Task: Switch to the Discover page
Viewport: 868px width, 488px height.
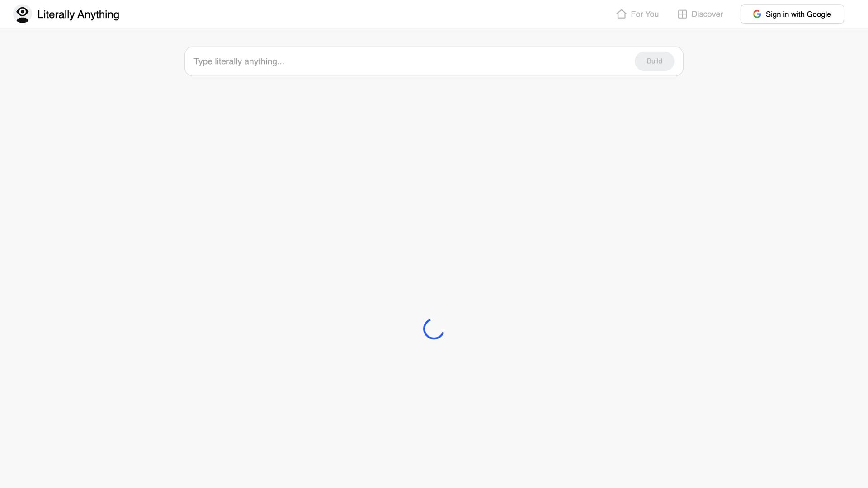Action: point(700,14)
